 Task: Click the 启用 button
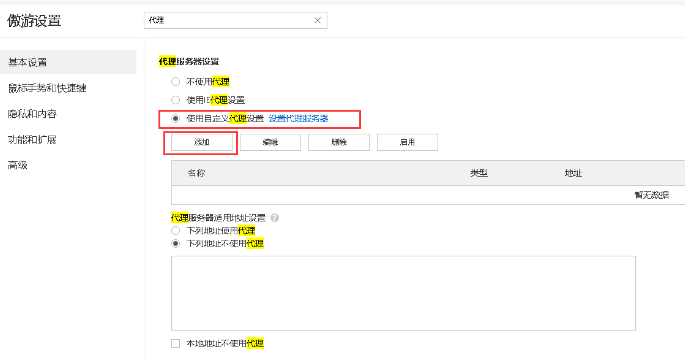pos(407,142)
